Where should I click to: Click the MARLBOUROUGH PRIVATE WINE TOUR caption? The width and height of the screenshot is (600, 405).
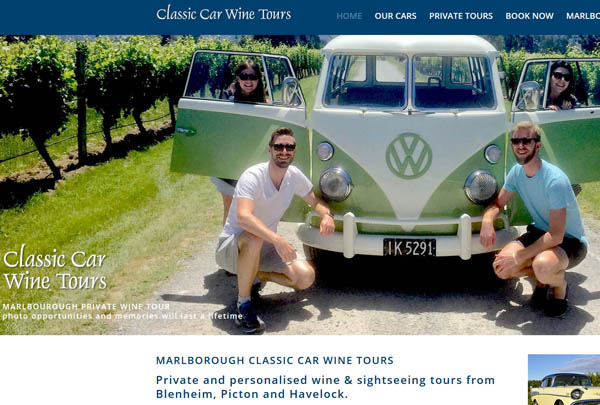click(86, 307)
